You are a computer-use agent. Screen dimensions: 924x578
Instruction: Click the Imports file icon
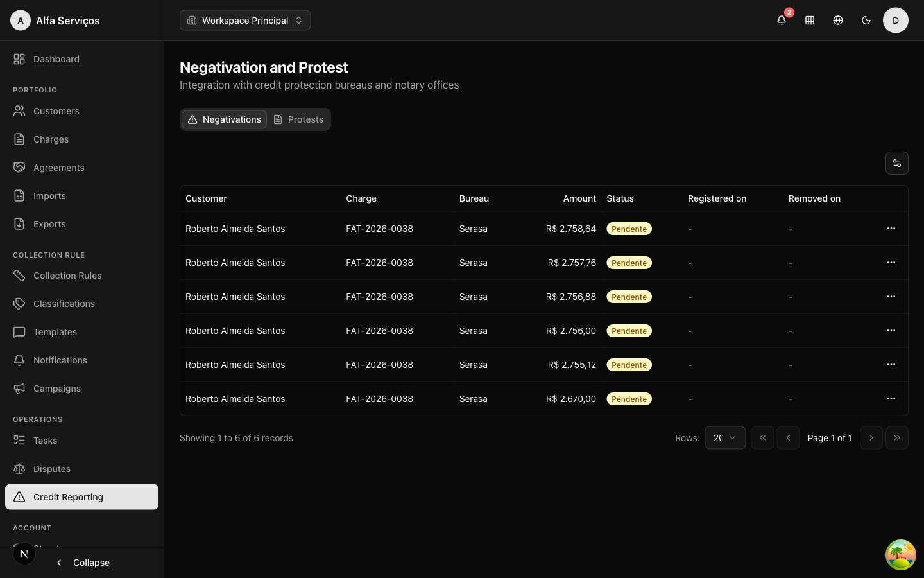tap(19, 196)
